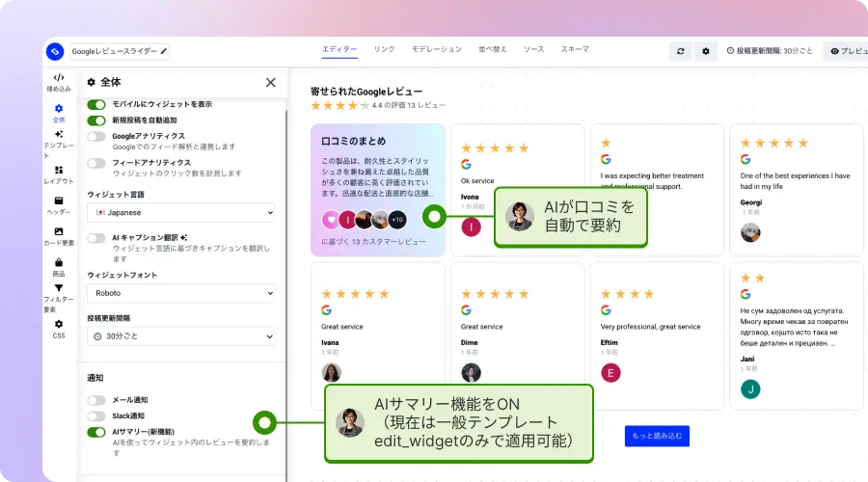Click the +10 avatar badge in summary card
The height and width of the screenshot is (482, 868).
pyautogui.click(x=397, y=220)
